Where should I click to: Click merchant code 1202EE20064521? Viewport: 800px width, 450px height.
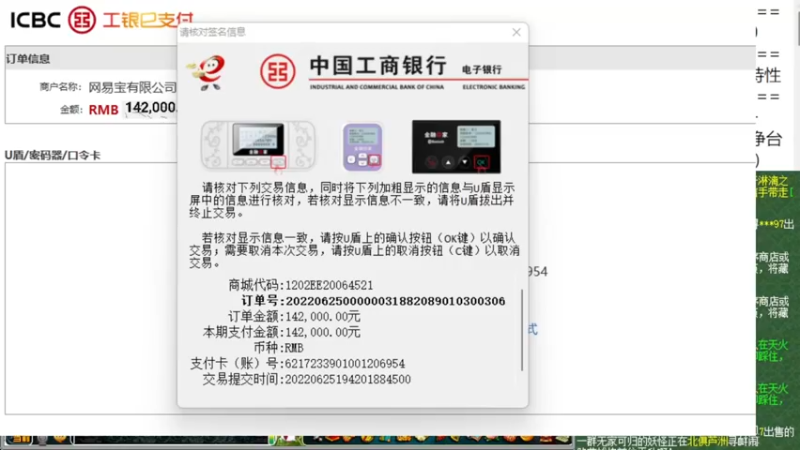(329, 285)
